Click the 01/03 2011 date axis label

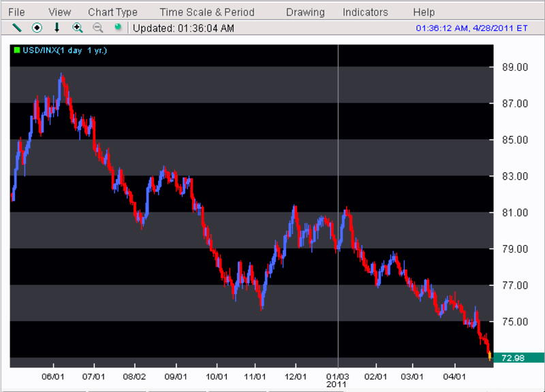[x=338, y=380]
